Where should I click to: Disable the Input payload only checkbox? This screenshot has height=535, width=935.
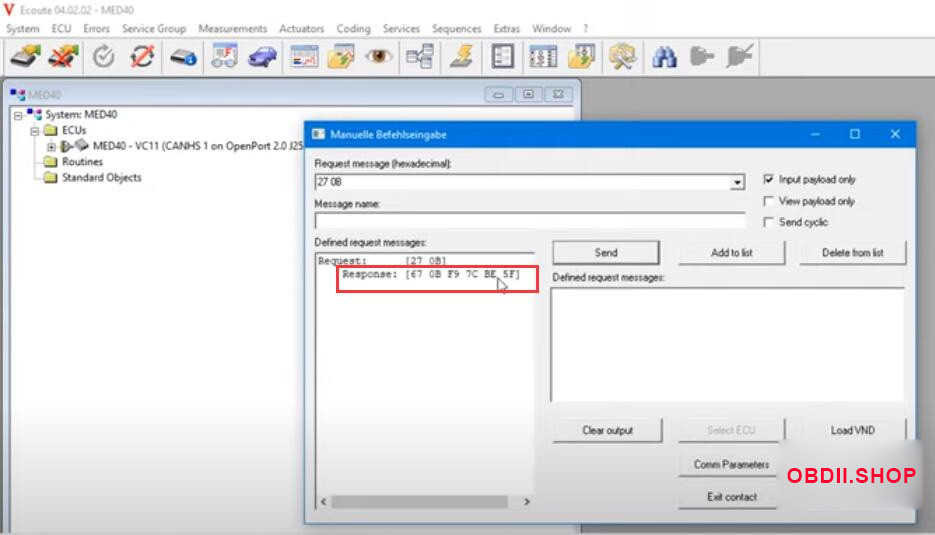coord(768,180)
